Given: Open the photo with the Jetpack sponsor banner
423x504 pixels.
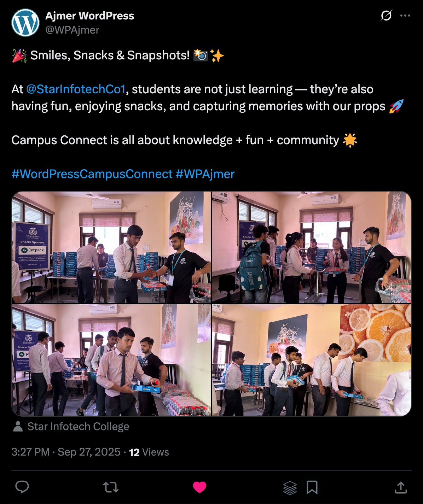Looking at the screenshot, I should coord(111,247).
